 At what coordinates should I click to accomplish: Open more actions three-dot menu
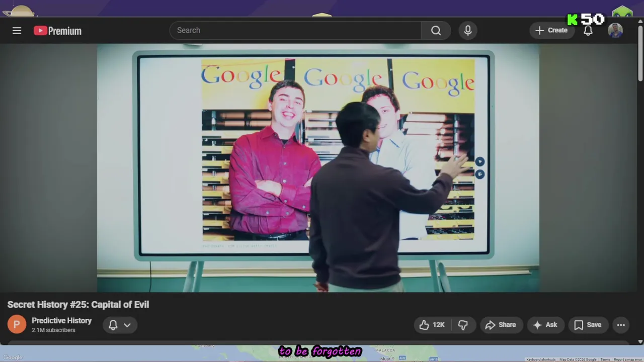pyautogui.click(x=621, y=325)
